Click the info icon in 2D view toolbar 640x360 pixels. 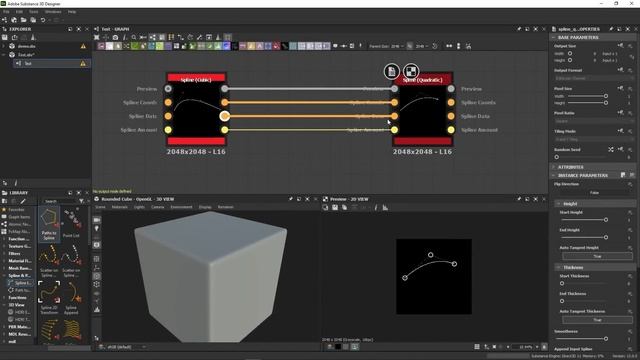pyautogui.click(x=376, y=207)
